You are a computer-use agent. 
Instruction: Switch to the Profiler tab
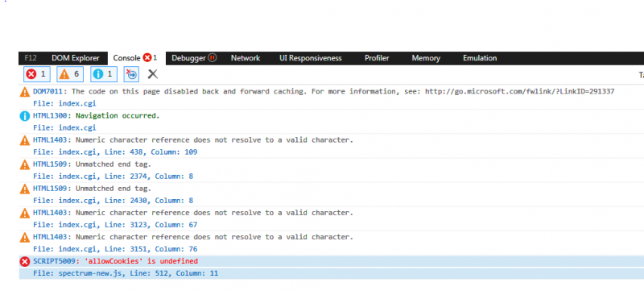click(x=377, y=58)
